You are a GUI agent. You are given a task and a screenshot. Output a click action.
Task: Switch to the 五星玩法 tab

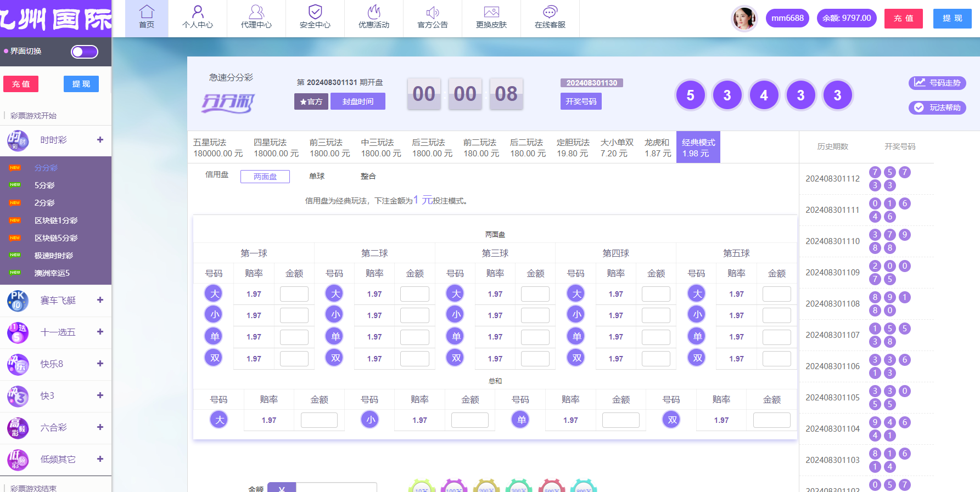pos(217,148)
